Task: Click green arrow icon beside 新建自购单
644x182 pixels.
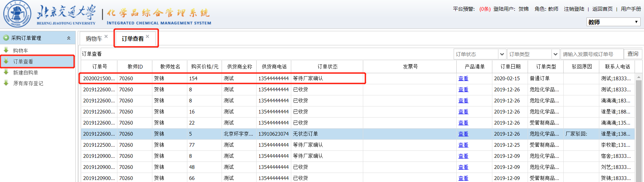Action: [6, 72]
